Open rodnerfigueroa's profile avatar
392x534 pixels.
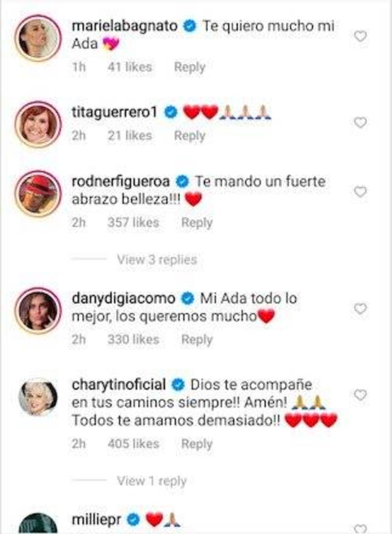coord(38,193)
